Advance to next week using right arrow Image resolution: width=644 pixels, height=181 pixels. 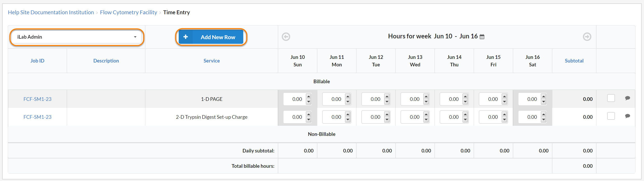[x=587, y=37]
